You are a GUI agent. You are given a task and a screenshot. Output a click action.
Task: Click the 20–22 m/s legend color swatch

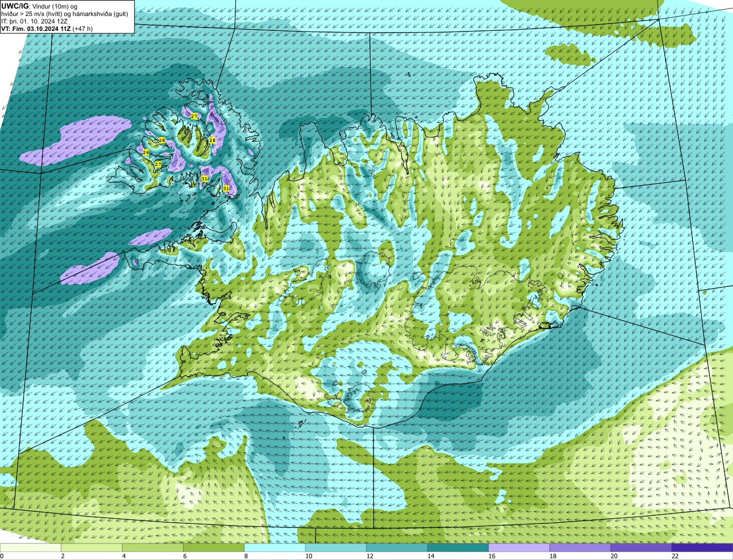coord(641,547)
